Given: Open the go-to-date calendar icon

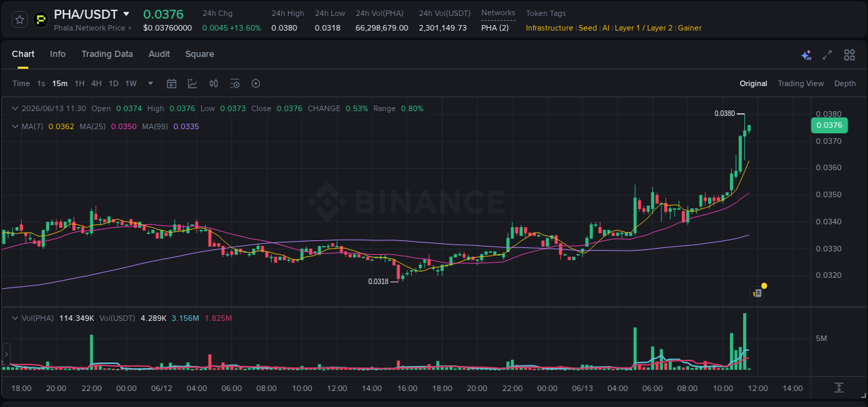Looking at the screenshot, I should [x=172, y=83].
